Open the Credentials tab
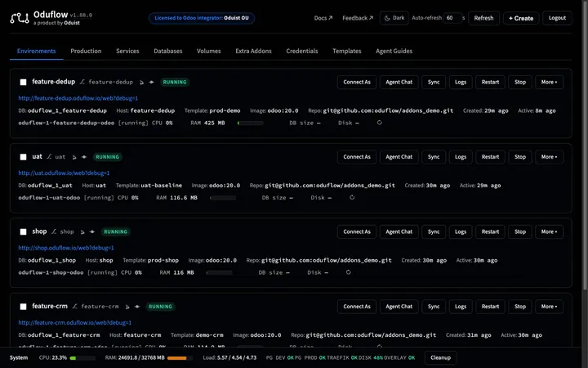 [302, 51]
